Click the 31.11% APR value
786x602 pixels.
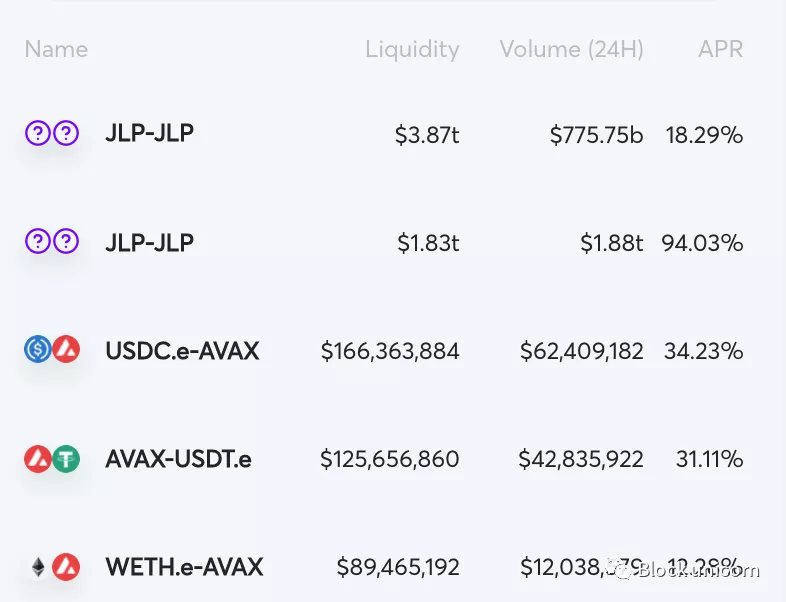point(709,459)
